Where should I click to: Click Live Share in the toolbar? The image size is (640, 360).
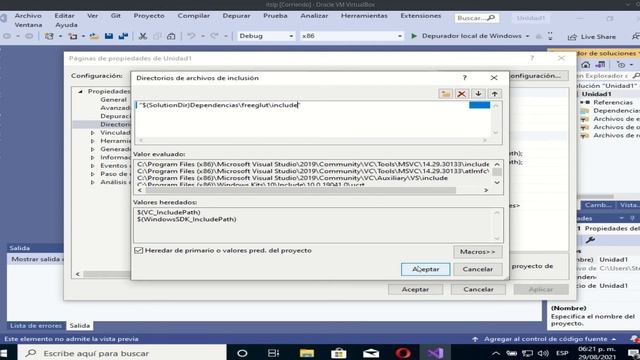(591, 37)
